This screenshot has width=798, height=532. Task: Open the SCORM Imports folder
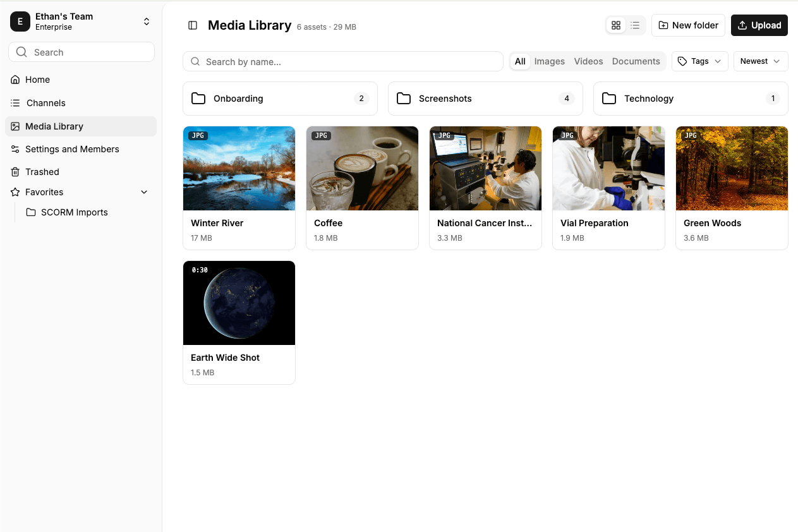point(88,212)
